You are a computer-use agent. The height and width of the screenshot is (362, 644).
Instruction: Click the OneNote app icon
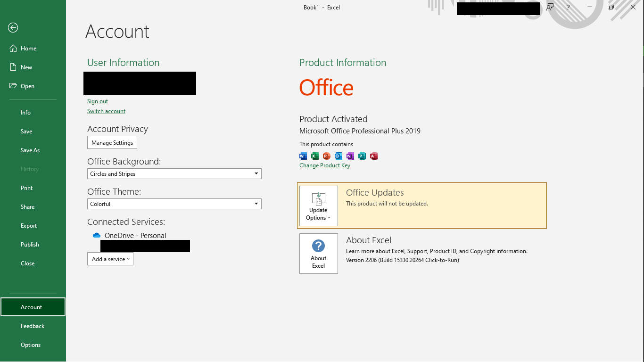[350, 156]
